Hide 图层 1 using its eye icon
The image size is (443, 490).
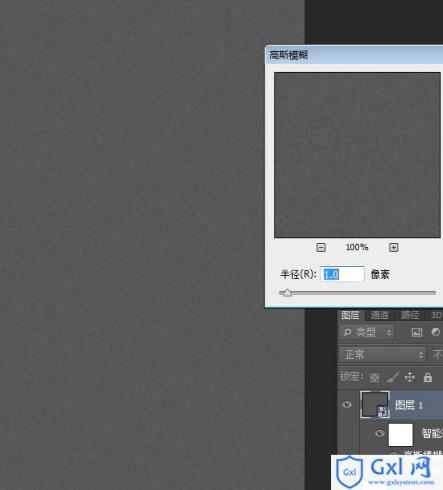(x=347, y=404)
